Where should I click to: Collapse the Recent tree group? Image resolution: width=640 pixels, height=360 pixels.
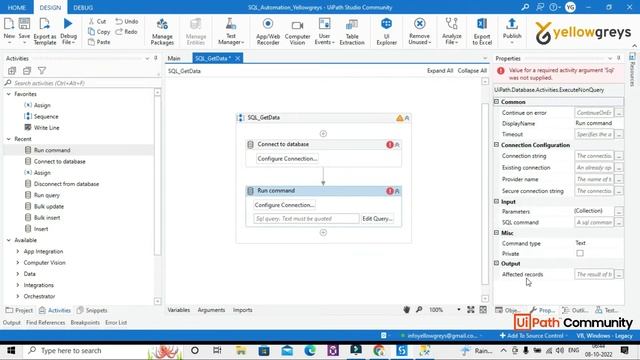pos(9,139)
